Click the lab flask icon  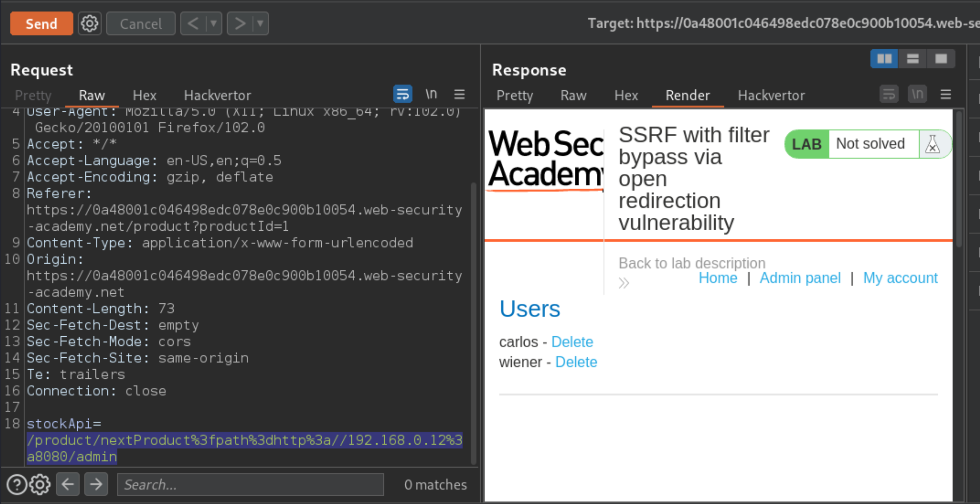click(932, 144)
